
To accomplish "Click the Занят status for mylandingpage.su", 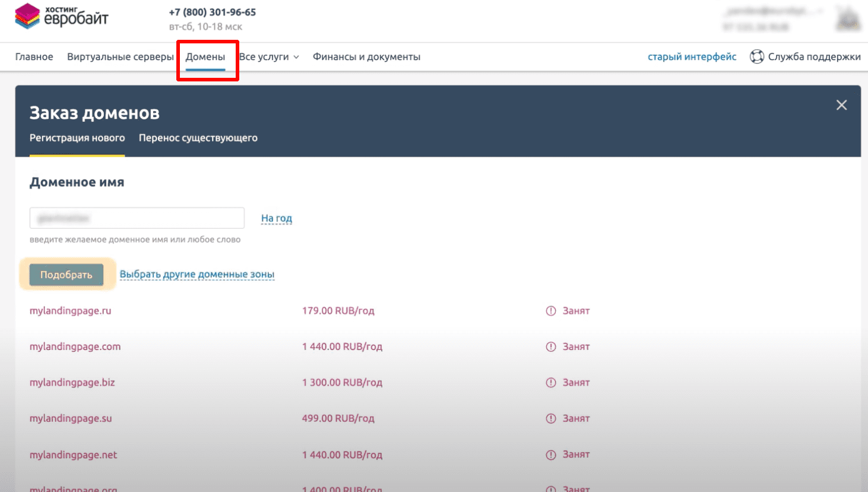I will click(576, 418).
